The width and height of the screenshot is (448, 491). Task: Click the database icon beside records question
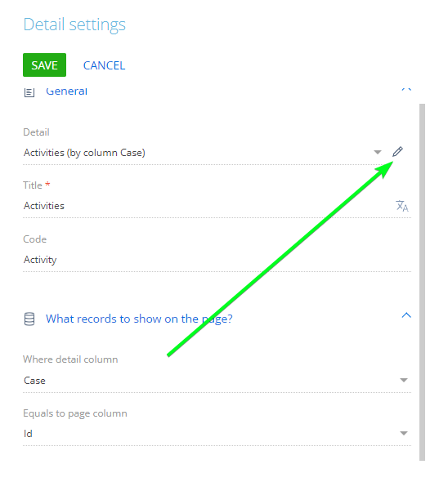(x=29, y=319)
